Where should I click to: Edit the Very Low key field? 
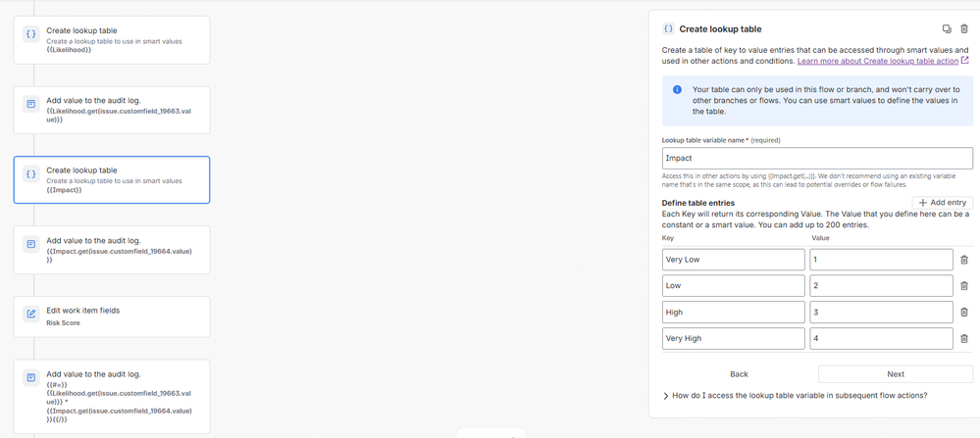(x=733, y=260)
